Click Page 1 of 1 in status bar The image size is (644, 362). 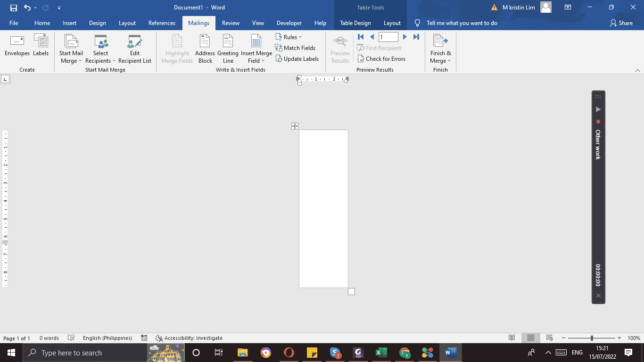(17, 338)
